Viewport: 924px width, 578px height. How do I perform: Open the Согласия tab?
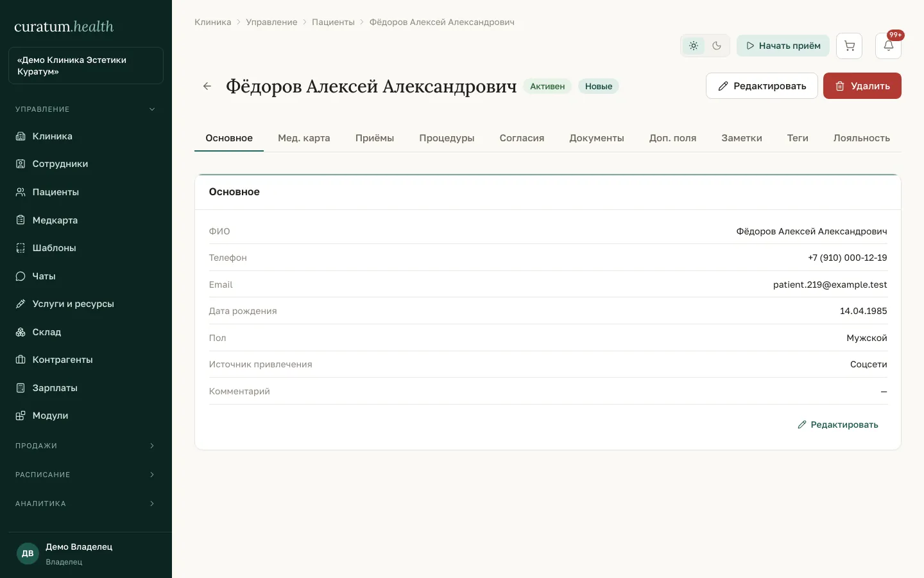[522, 138]
